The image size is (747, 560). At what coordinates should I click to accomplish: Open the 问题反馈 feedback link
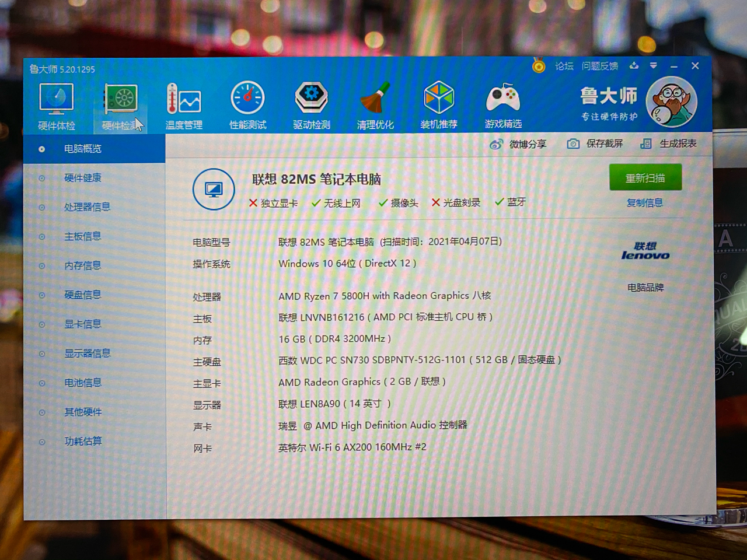(x=599, y=66)
